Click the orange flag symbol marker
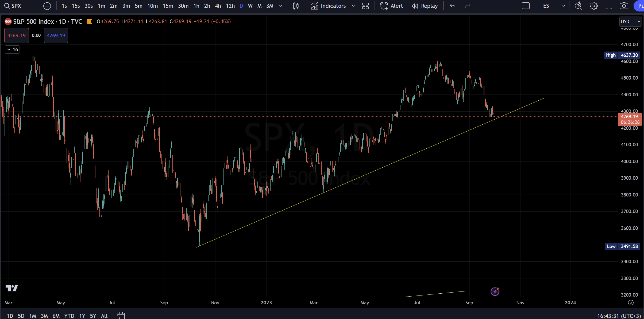 tap(90, 21)
